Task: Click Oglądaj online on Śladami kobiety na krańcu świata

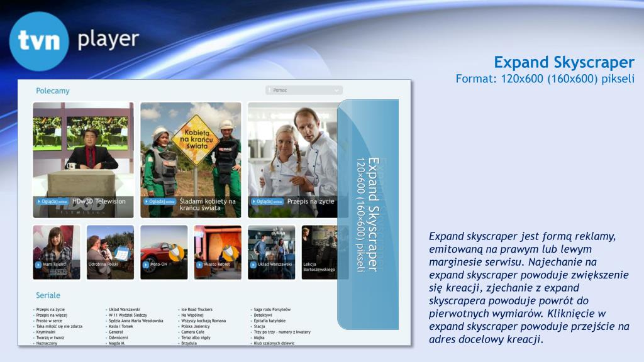Action: click(x=160, y=202)
